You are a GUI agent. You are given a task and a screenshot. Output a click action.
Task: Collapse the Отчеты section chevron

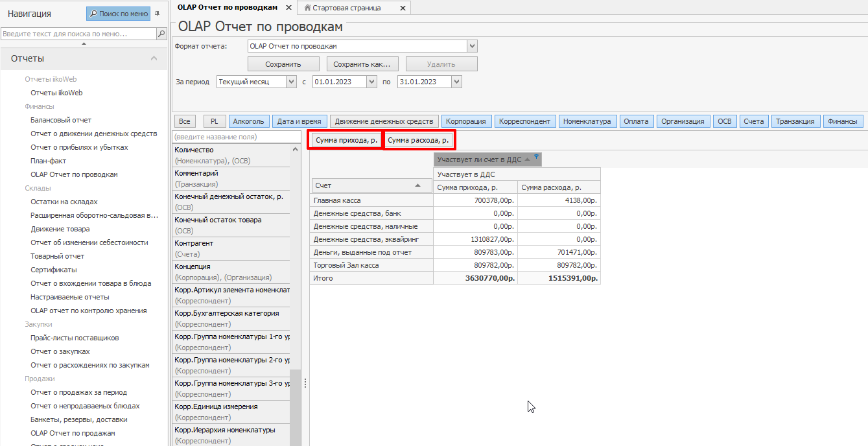click(154, 58)
